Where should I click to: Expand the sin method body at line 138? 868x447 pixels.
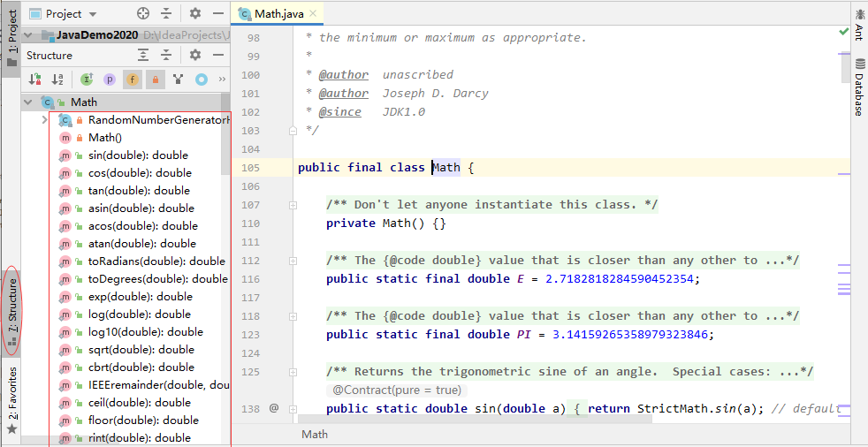point(293,409)
